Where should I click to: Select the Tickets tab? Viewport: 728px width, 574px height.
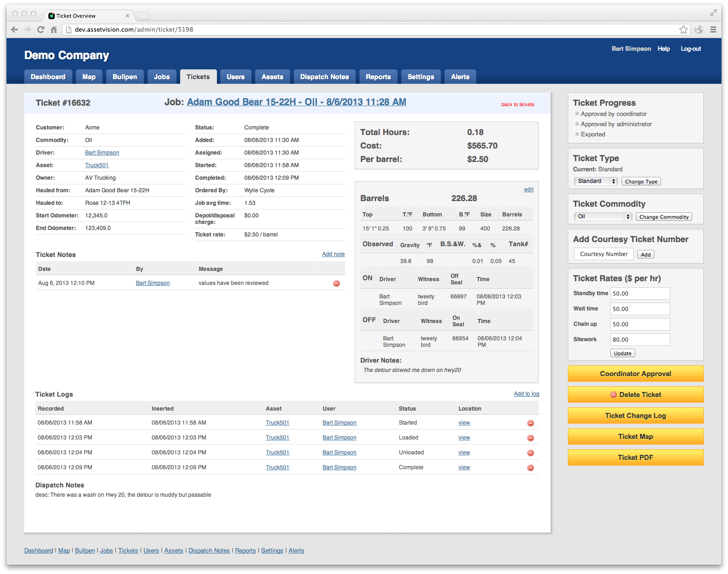click(198, 77)
